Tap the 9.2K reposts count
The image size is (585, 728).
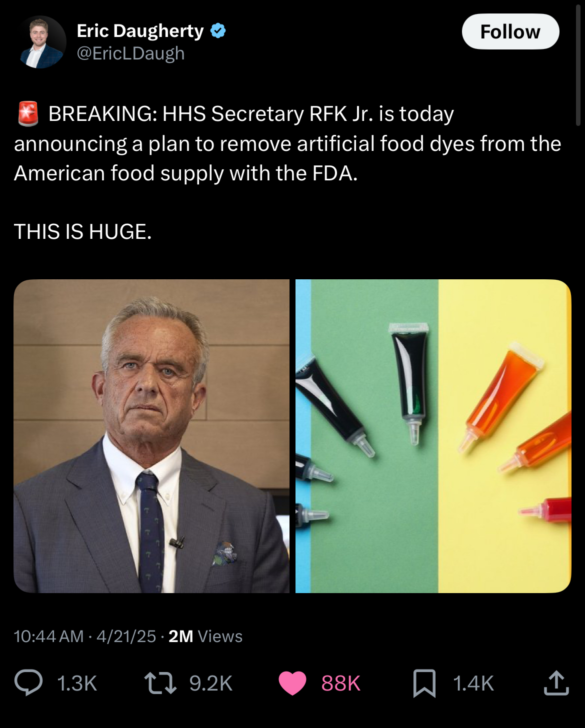pyautogui.click(x=210, y=683)
